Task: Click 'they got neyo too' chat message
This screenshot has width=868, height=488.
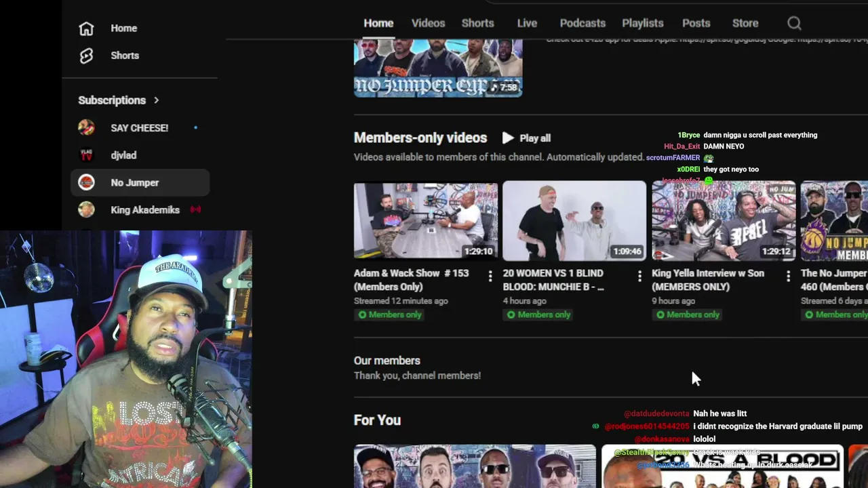Action: click(731, 169)
